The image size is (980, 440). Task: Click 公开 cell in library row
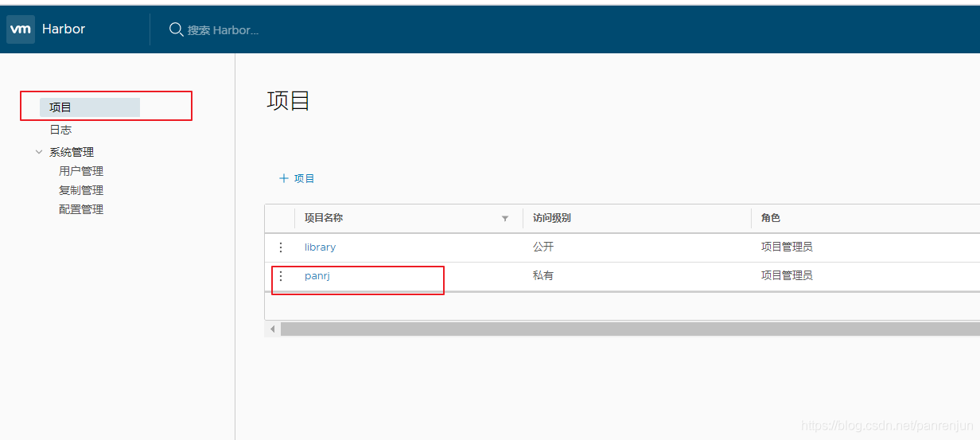543,247
